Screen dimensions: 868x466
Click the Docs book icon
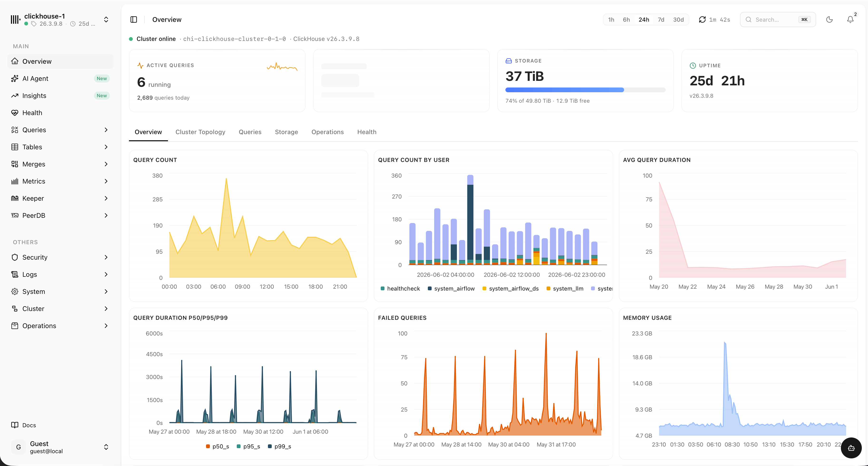[x=15, y=425]
